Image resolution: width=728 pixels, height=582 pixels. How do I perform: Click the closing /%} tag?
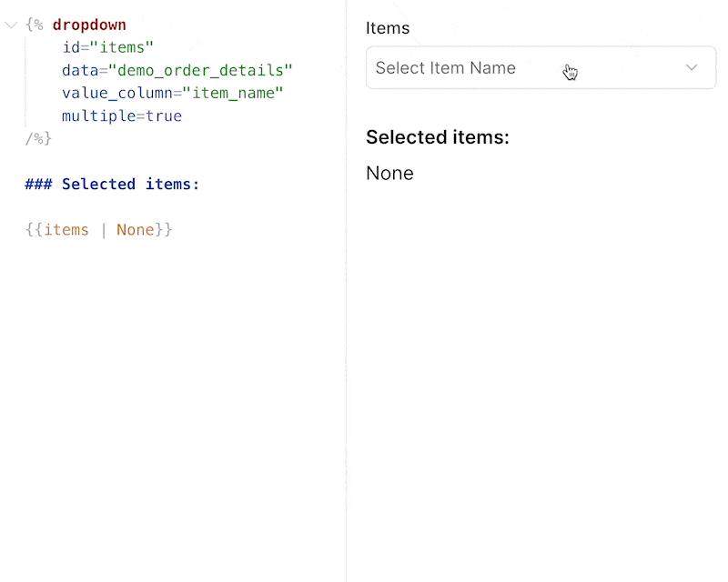[36, 138]
